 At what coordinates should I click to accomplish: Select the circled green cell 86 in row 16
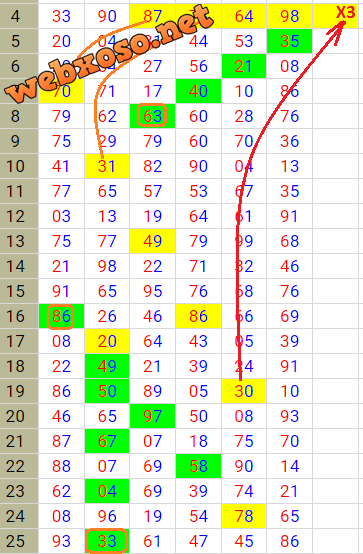point(61,316)
